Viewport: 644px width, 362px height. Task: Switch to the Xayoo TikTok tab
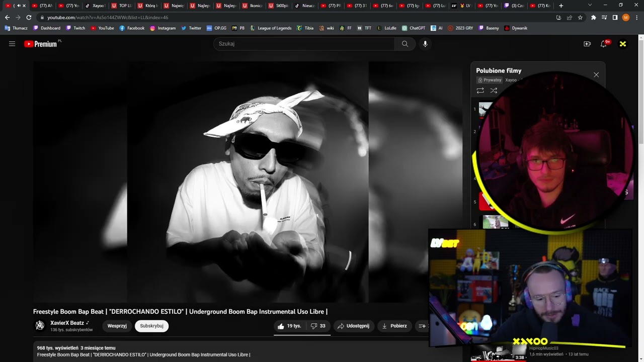(x=95, y=6)
